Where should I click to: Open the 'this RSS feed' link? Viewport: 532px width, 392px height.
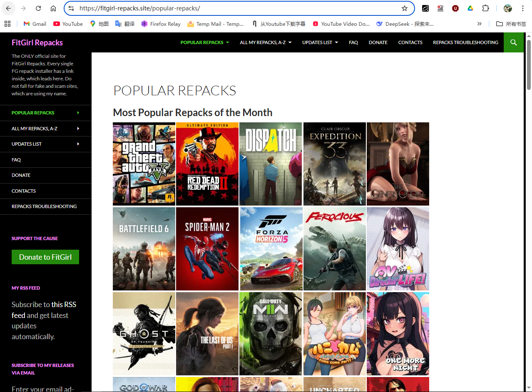(44, 310)
